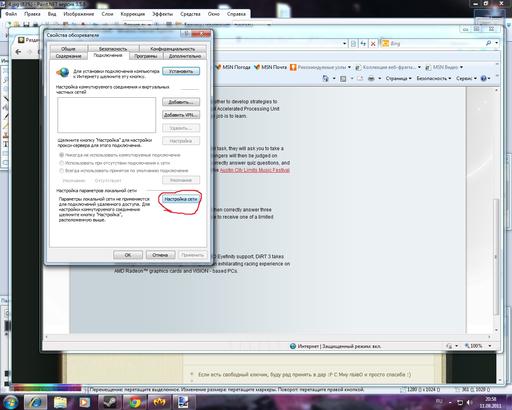Screen dimensions: 512x410
Task: Open Steam from the taskbar
Action: [109, 402]
